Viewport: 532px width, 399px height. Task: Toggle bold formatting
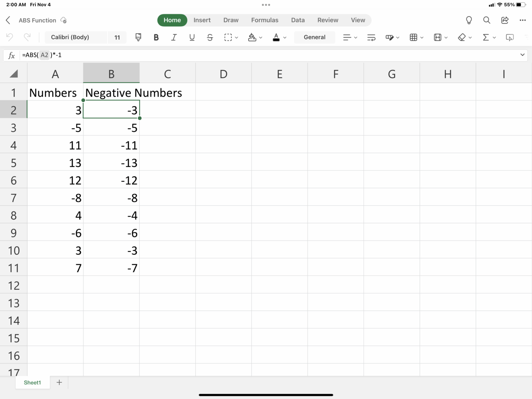(x=156, y=37)
